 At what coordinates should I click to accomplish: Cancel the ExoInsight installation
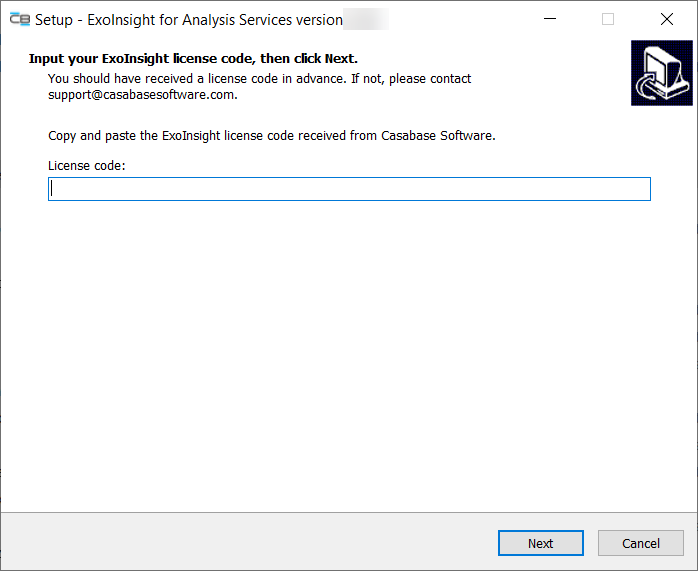[x=640, y=543]
